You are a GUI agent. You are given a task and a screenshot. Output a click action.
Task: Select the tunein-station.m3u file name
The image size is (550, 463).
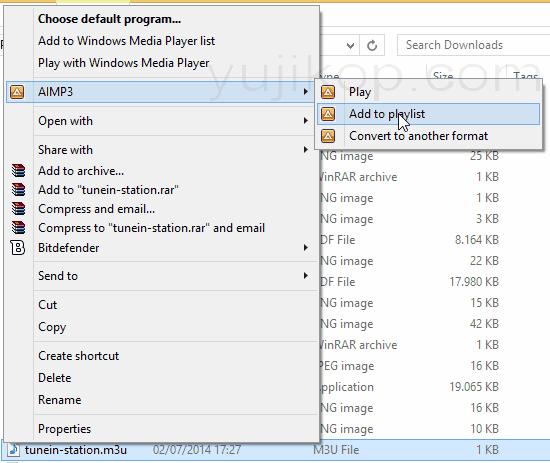click(x=76, y=450)
